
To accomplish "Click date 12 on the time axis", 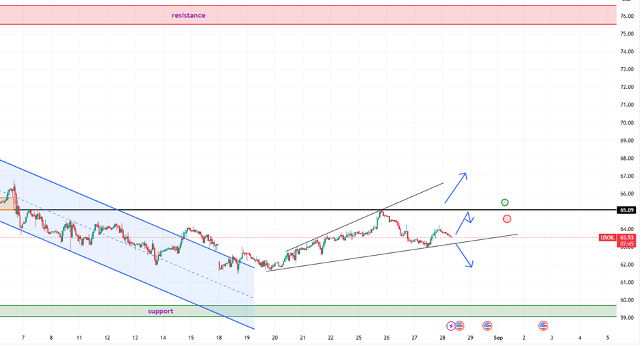I will pyautogui.click(x=107, y=338).
